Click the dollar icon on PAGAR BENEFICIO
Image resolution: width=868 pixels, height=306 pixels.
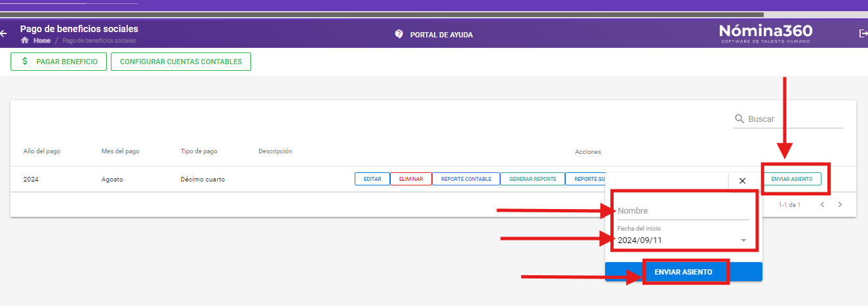25,62
